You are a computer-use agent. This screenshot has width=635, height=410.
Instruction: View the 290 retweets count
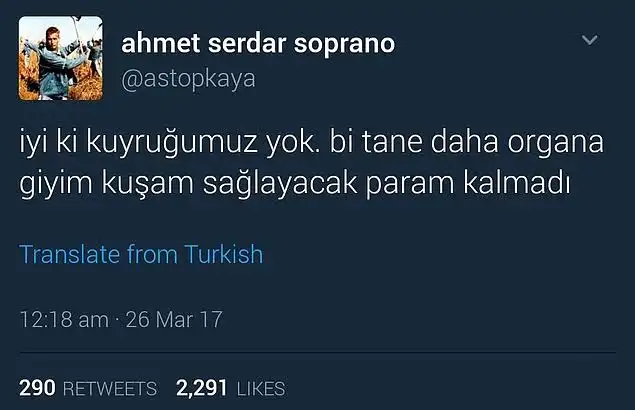click(37, 388)
